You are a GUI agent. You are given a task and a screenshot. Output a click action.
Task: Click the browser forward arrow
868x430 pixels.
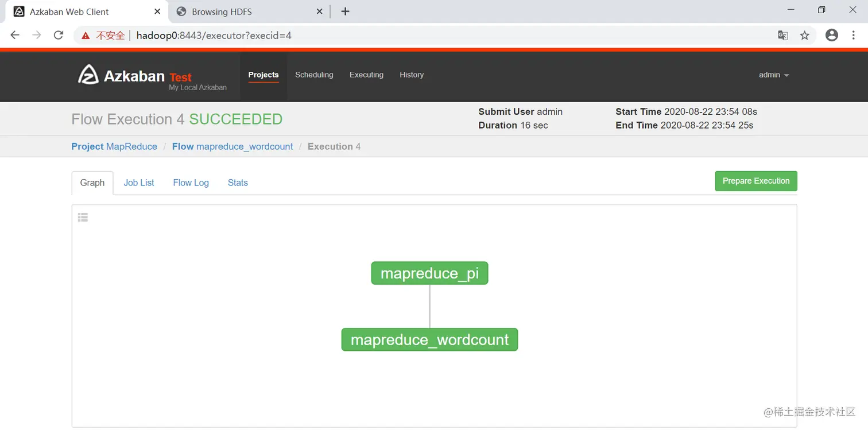[37, 35]
